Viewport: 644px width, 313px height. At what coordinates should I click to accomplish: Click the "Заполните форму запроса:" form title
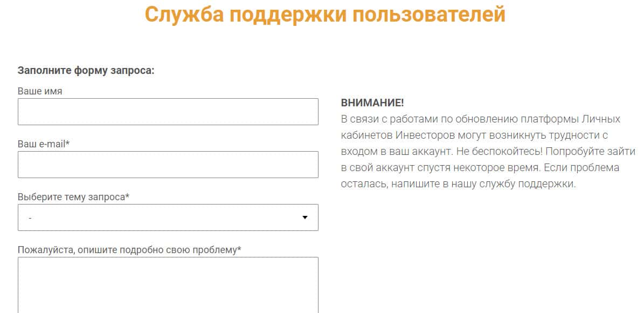click(86, 71)
